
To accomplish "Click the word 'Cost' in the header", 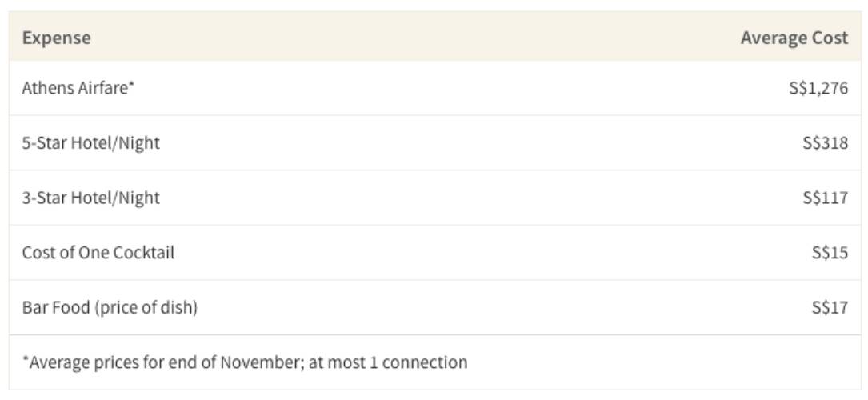I will [830, 38].
